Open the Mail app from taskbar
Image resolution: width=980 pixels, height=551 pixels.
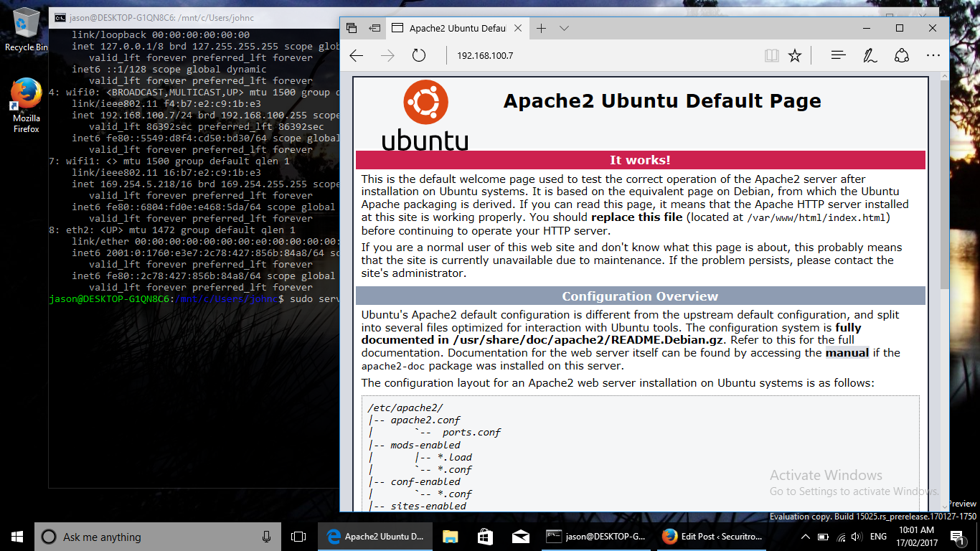[x=520, y=537]
